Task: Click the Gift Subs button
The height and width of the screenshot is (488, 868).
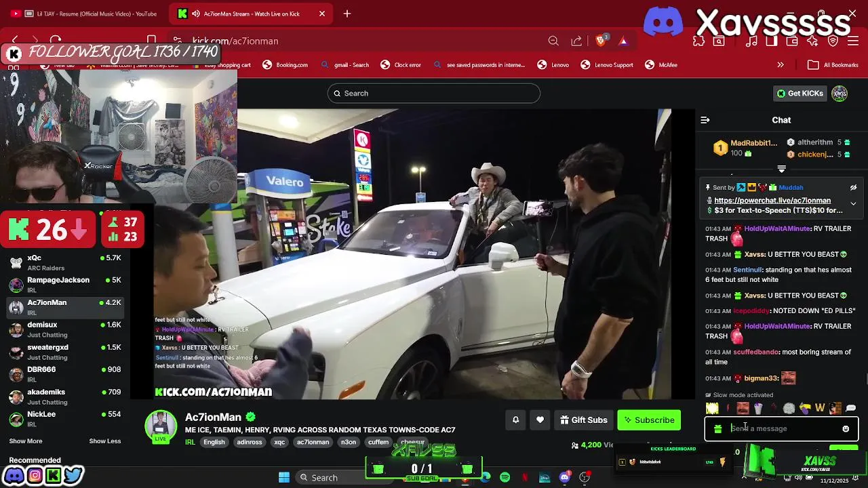Action: pyautogui.click(x=584, y=420)
